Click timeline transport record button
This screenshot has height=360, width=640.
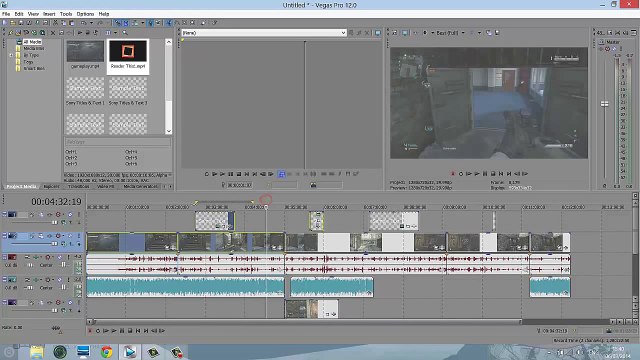point(90,331)
